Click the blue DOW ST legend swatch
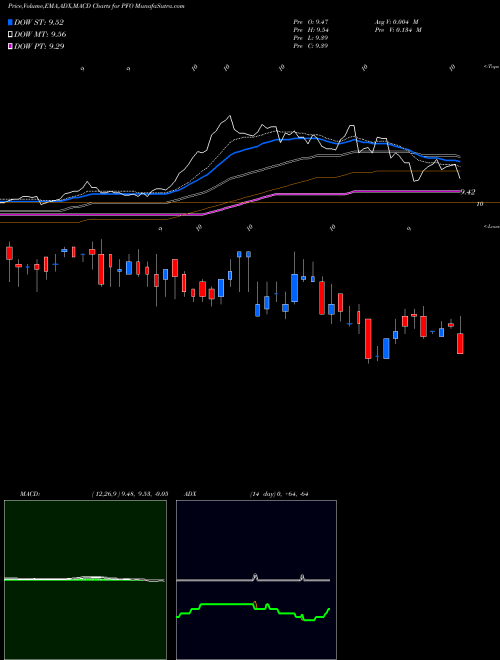This screenshot has height=660, width=500. pos(10,22)
